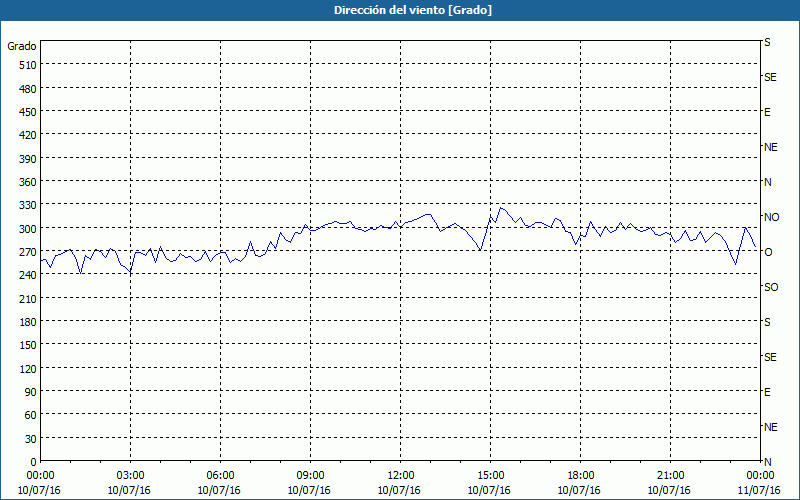
Task: Click the 'NO' compass direction label
Action: pos(771,217)
